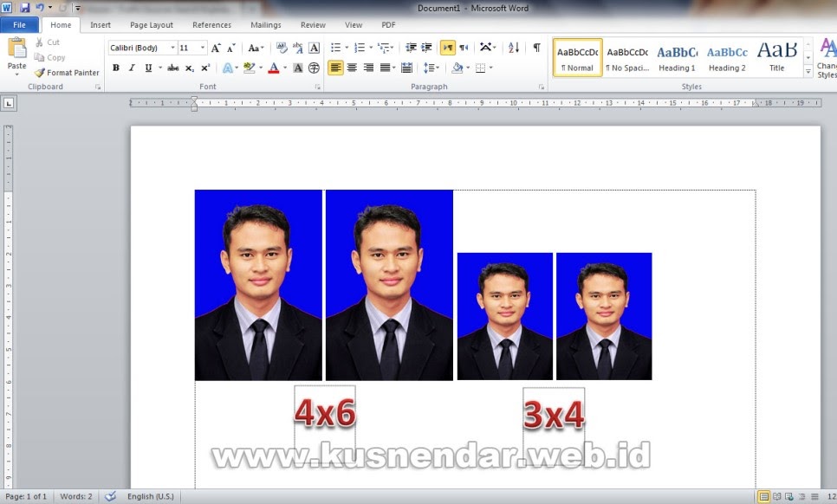Toggle Align Text Right
This screenshot has height=504, width=837.
(x=368, y=68)
